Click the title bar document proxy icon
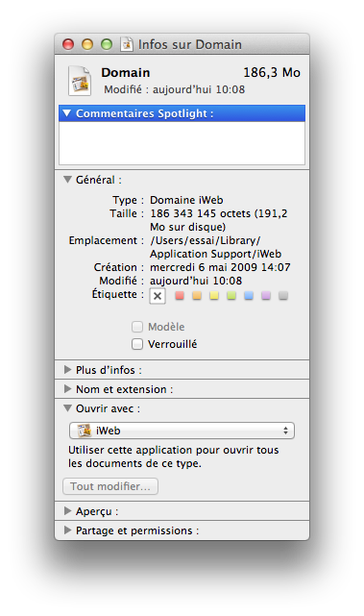364x616 pixels. pyautogui.click(x=127, y=44)
